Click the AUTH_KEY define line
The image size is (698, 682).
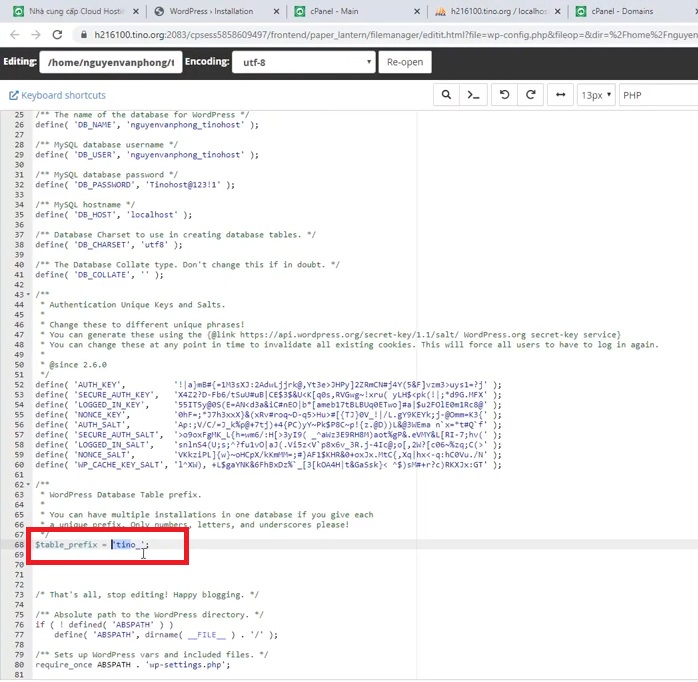point(268,385)
